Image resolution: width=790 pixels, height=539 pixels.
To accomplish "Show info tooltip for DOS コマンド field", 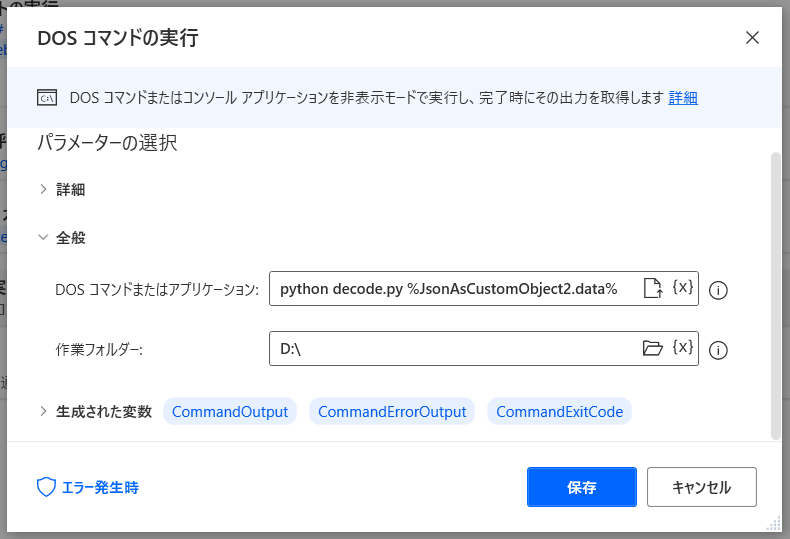I will tap(718, 290).
